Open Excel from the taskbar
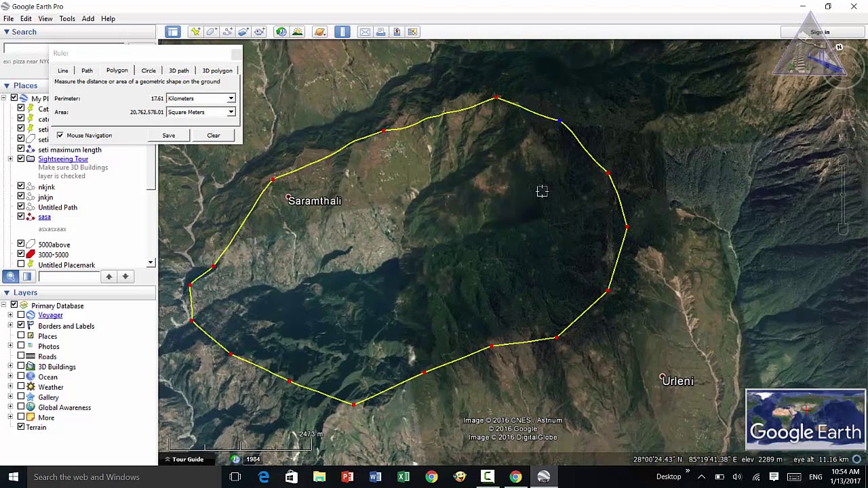The width and height of the screenshot is (868, 488). tap(403, 477)
